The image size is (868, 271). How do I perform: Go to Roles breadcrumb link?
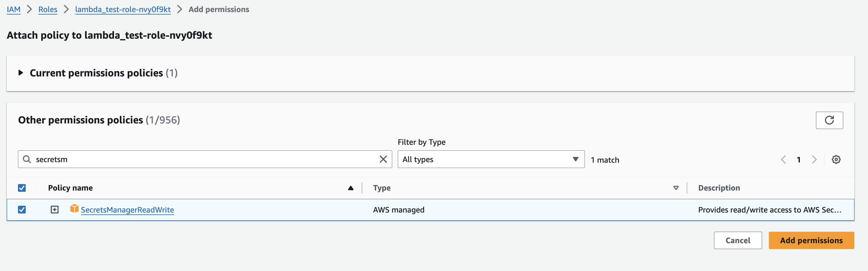(48, 9)
